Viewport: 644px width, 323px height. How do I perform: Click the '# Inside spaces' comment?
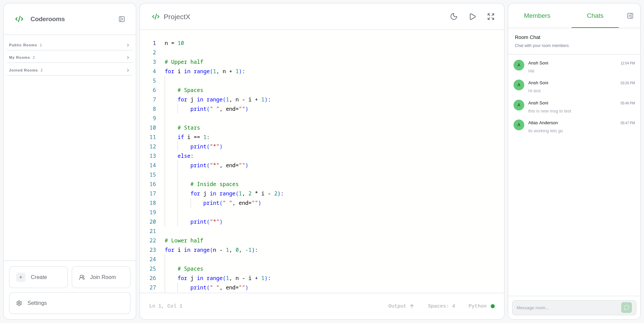pos(214,184)
